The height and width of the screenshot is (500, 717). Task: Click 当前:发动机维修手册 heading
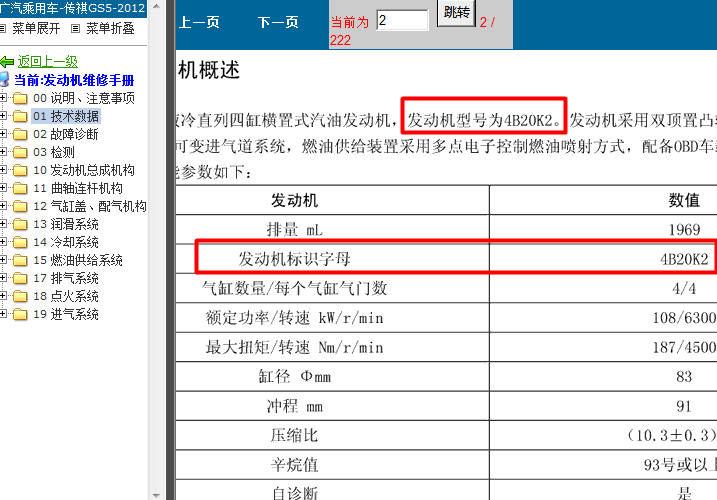click(74, 80)
